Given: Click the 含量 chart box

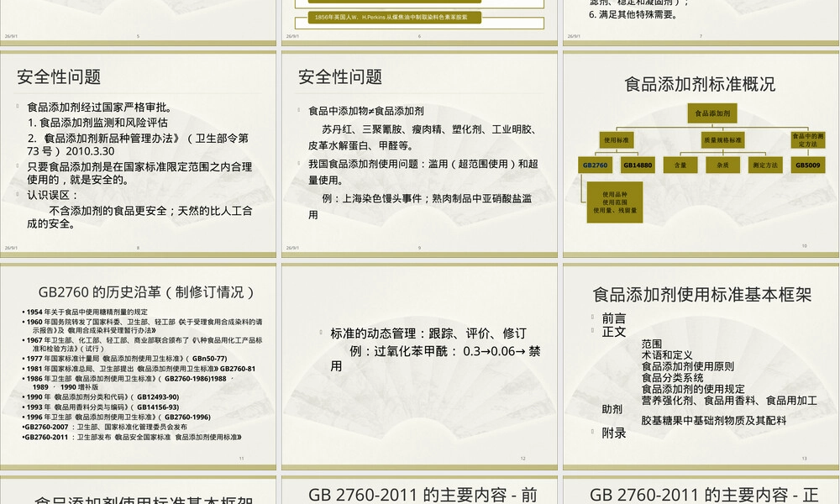Looking at the screenshot, I should pyautogui.click(x=680, y=165).
